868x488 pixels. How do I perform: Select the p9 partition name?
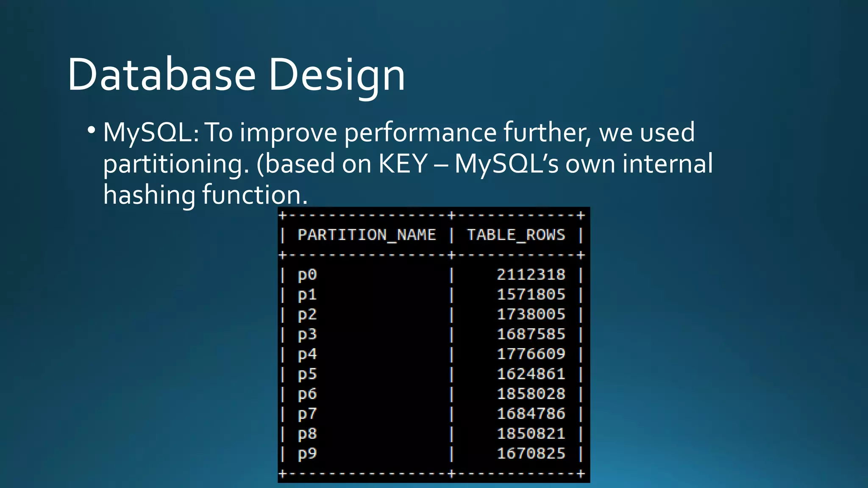[x=307, y=454]
